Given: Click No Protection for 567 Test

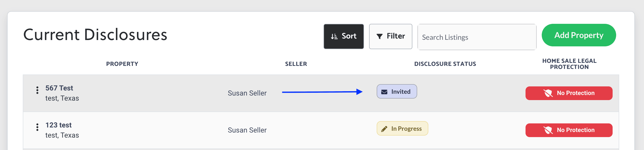Looking at the screenshot, I should (569, 93).
